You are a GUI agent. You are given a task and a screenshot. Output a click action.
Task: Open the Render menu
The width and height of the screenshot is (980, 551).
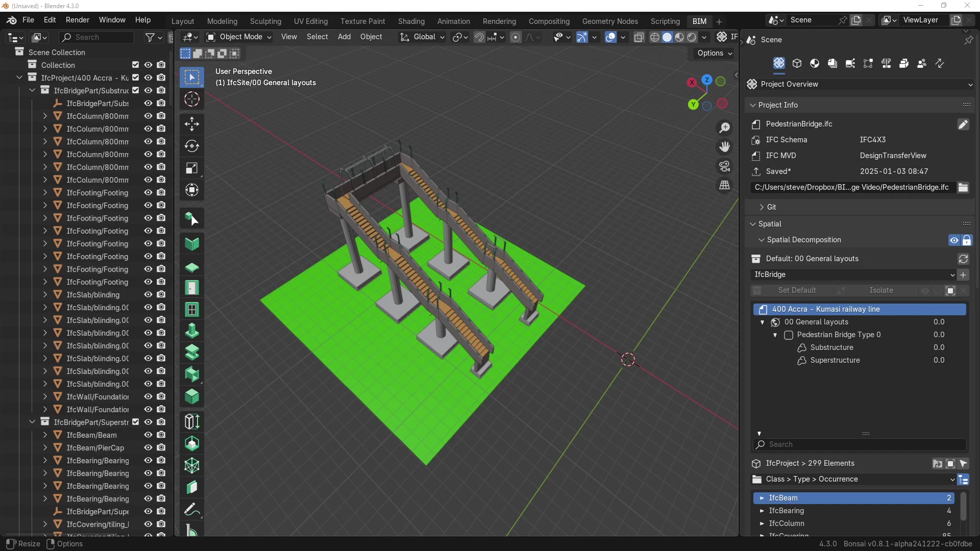(78, 20)
